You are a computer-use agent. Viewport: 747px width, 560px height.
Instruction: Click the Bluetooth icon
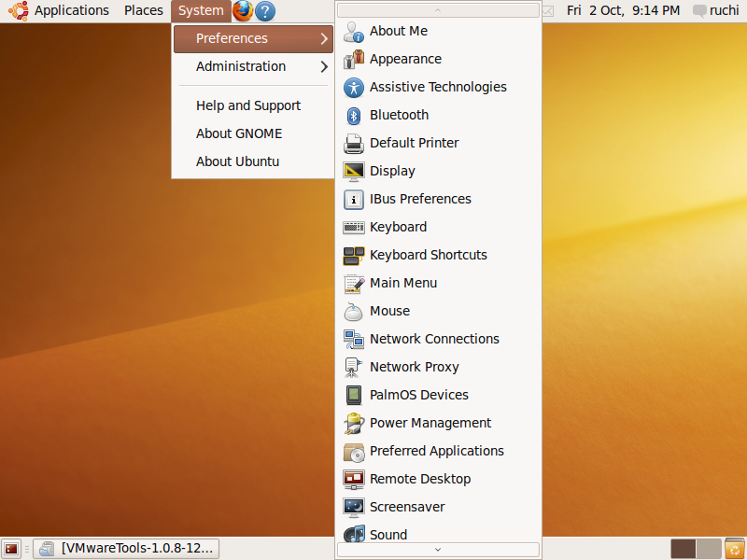point(354,116)
